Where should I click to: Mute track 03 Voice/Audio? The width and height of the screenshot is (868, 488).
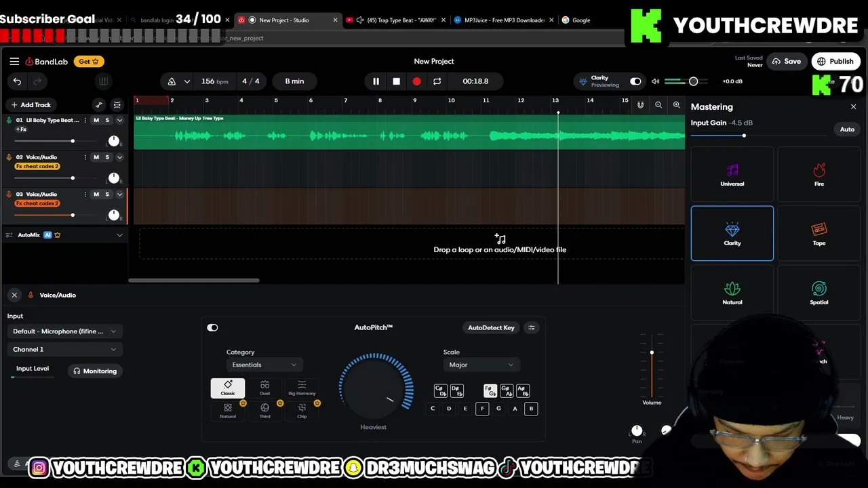(x=96, y=194)
